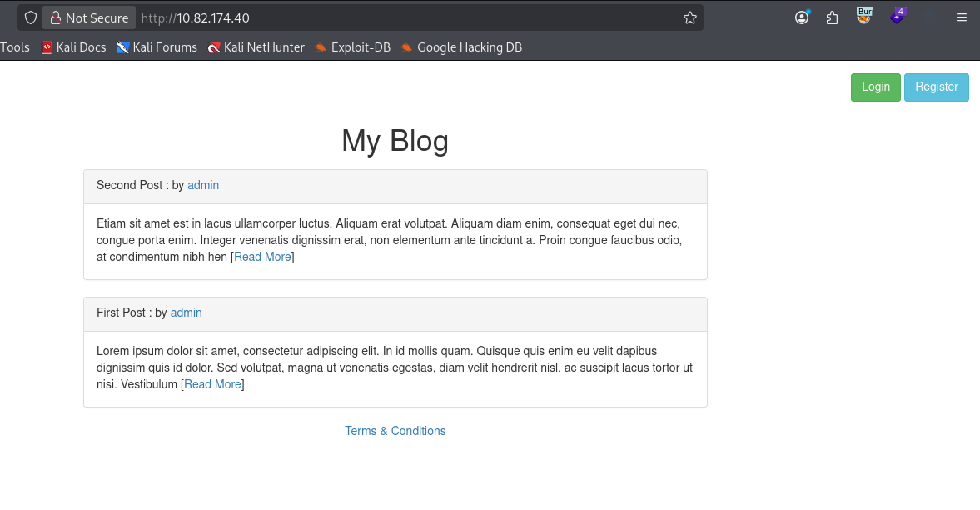
Task: Click the My Blog heading
Action: pos(395,141)
